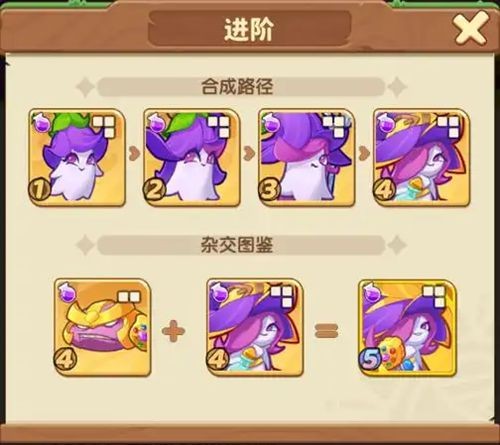Tap the potion icon on golden-helmet card
This screenshot has height=445, width=500.
[67, 292]
